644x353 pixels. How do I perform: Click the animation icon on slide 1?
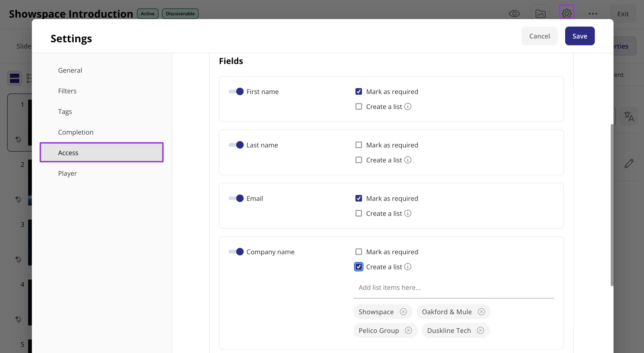pos(19,139)
